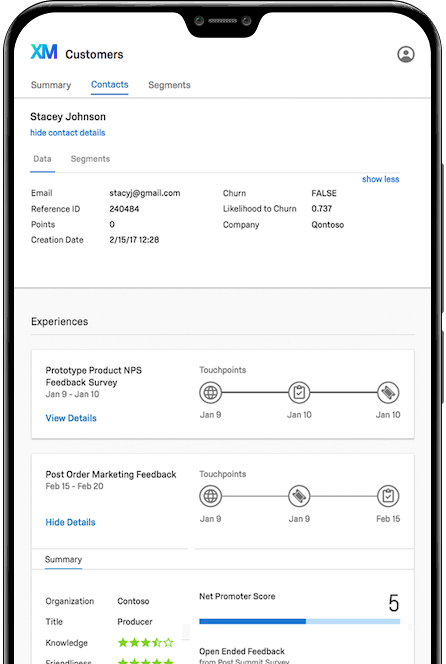Click the date range Jan 9 - Jan 10
This screenshot has width=446, height=664.
[72, 394]
